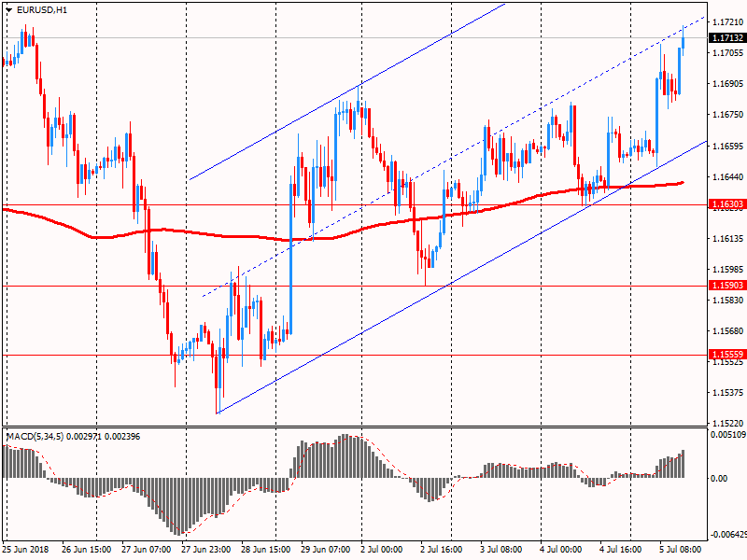The width and height of the screenshot is (747, 560).
Task: Click the 27 Jun 23:00 time label
Action: [x=206, y=550]
